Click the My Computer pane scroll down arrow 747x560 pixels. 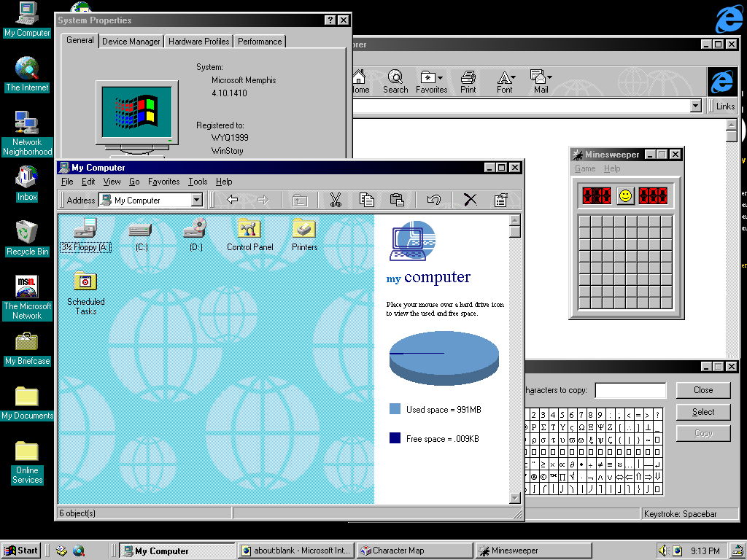(514, 498)
